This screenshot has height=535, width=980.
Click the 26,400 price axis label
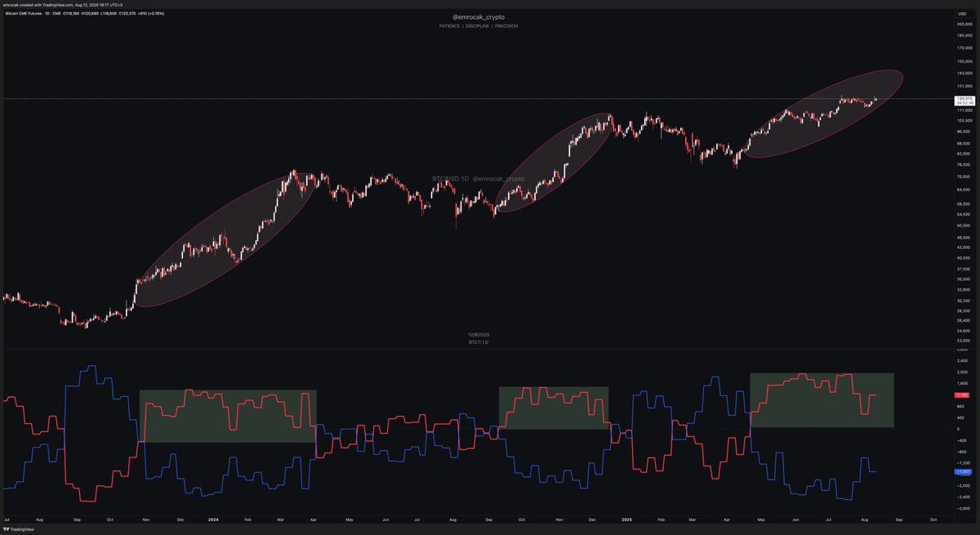[x=964, y=320]
